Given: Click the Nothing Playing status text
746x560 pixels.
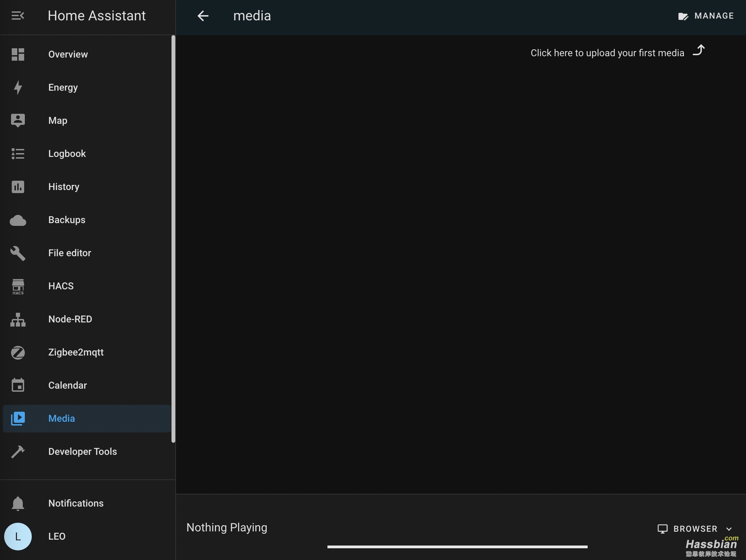Looking at the screenshot, I should (x=227, y=528).
